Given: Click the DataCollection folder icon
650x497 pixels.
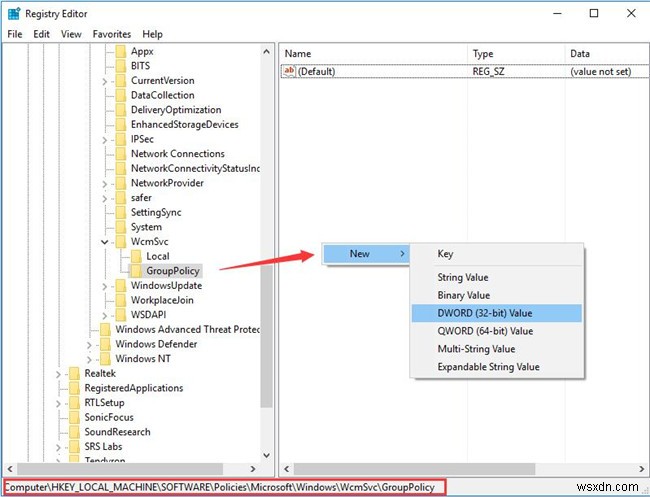Looking at the screenshot, I should 121,95.
